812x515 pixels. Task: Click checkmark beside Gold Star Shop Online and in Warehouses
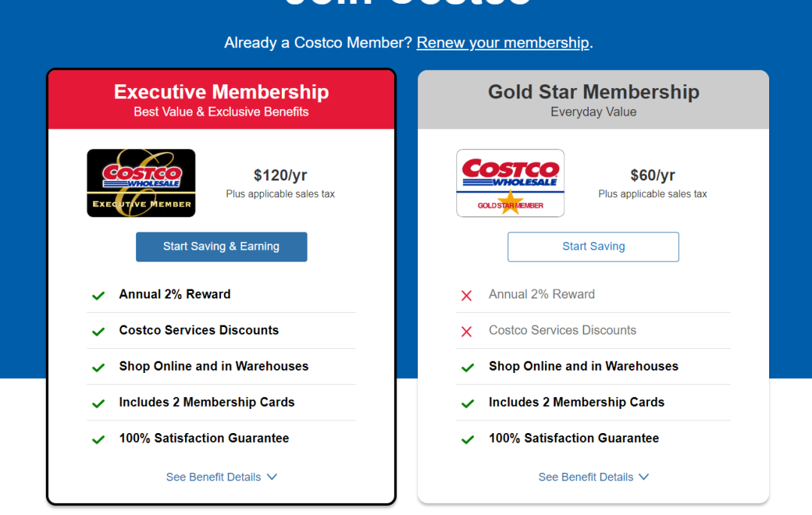[x=468, y=368]
